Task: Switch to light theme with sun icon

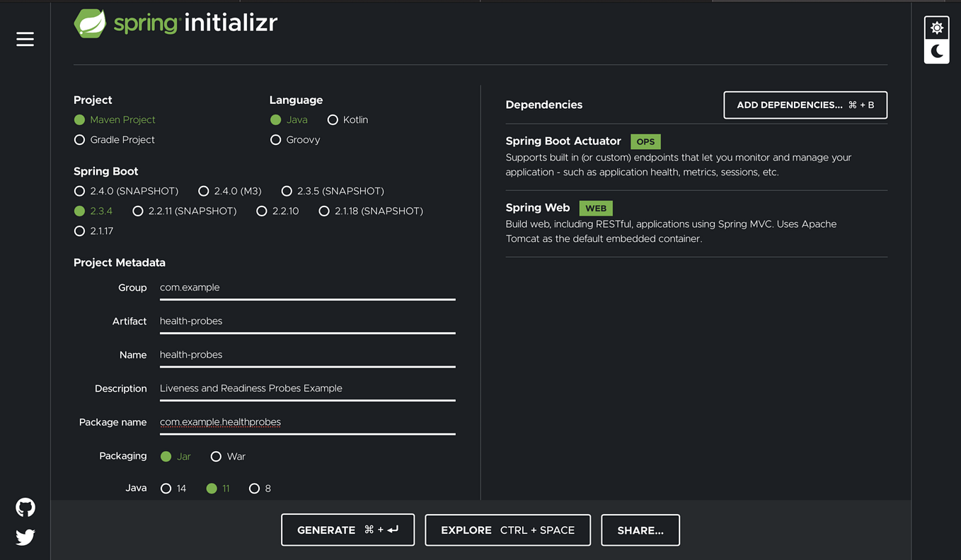Action: (936, 27)
